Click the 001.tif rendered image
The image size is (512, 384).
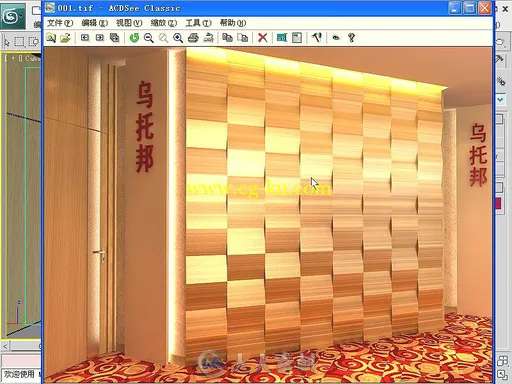point(268,215)
